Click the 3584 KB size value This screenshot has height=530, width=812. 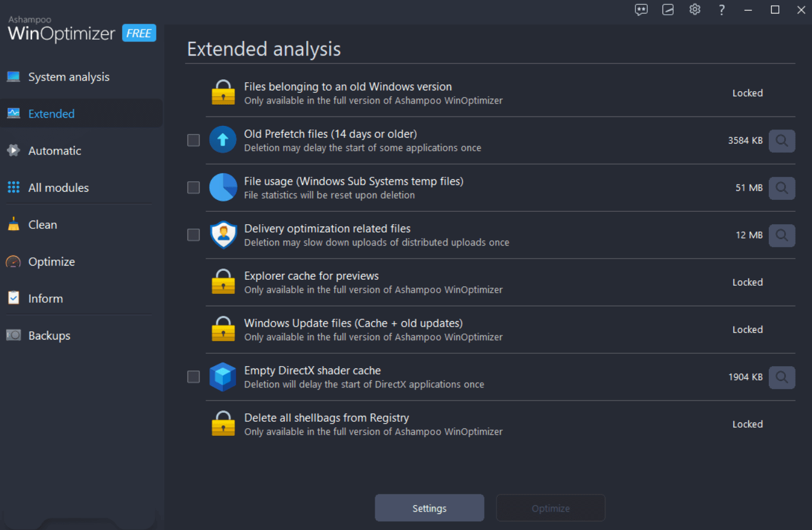[745, 140]
